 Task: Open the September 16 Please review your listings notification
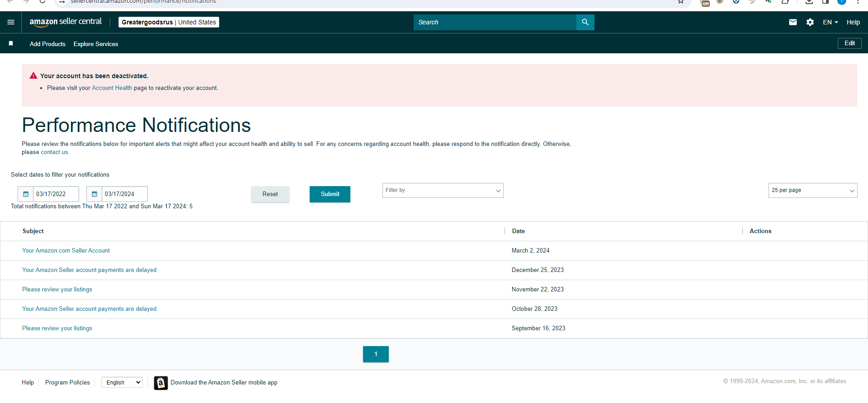click(x=57, y=328)
